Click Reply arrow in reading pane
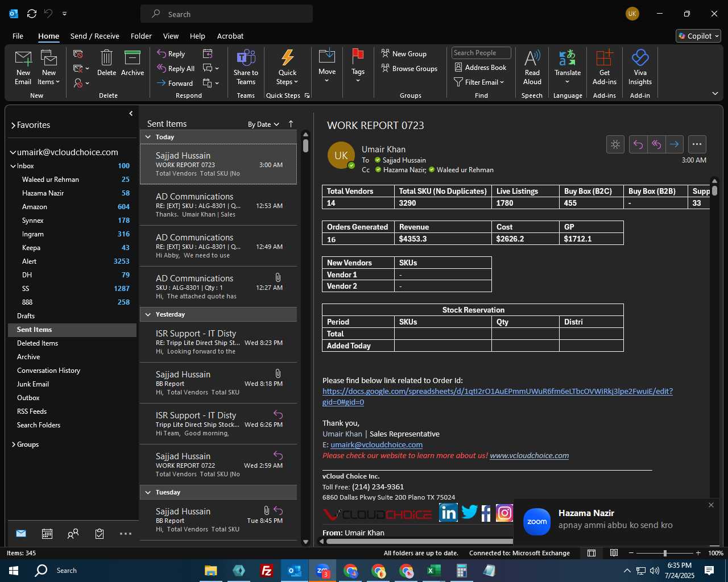This screenshot has height=582, width=728. (638, 144)
